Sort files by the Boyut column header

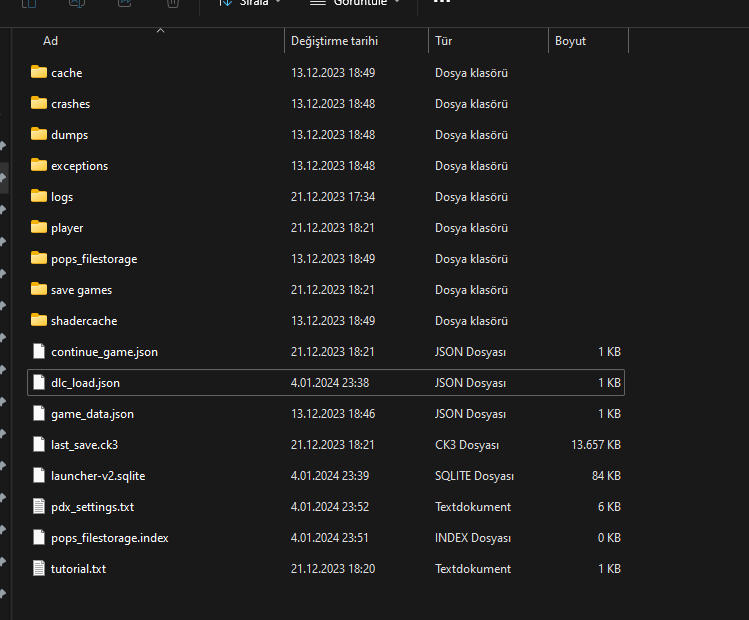(570, 41)
